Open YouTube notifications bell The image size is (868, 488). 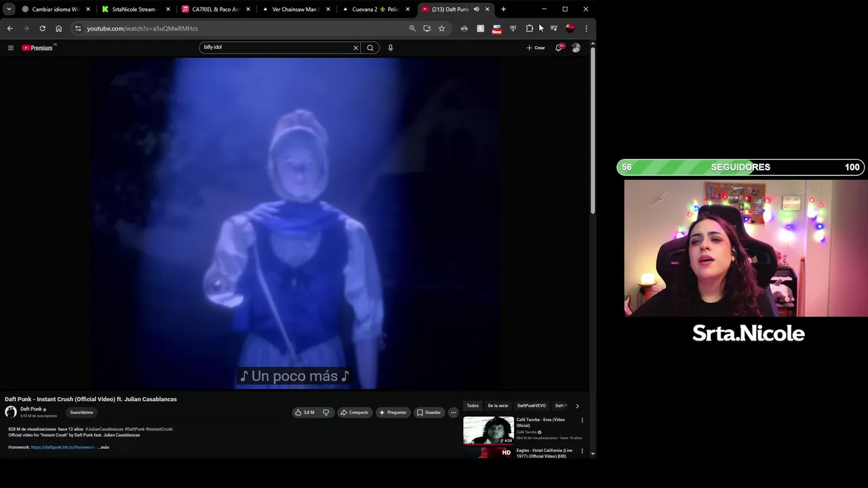coord(559,47)
